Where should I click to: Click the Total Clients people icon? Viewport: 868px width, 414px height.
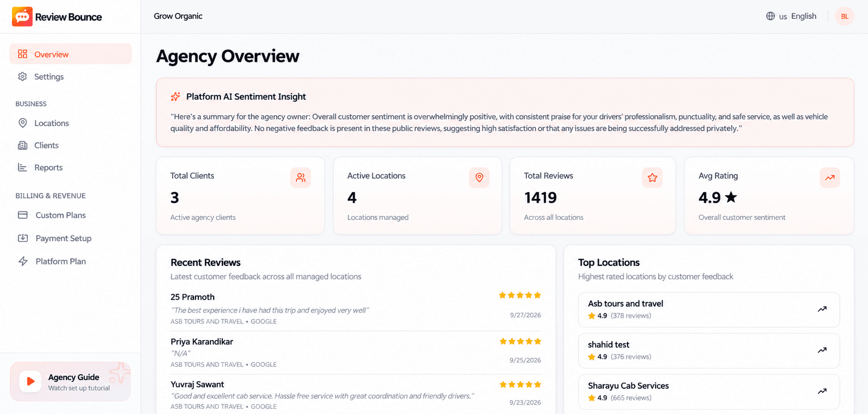click(x=301, y=178)
